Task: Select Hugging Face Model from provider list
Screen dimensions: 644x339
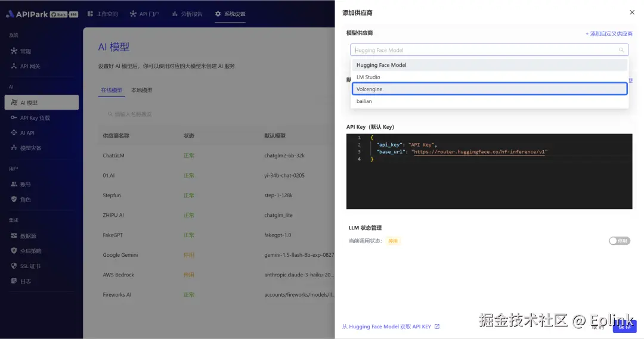Action: point(490,65)
